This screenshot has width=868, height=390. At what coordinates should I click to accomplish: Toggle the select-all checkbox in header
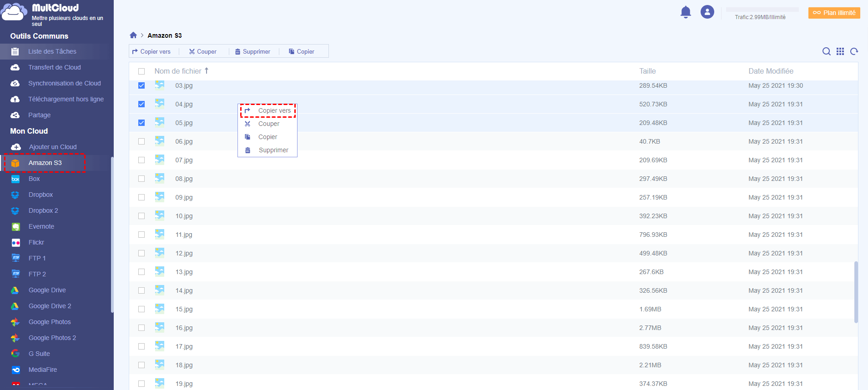(141, 71)
